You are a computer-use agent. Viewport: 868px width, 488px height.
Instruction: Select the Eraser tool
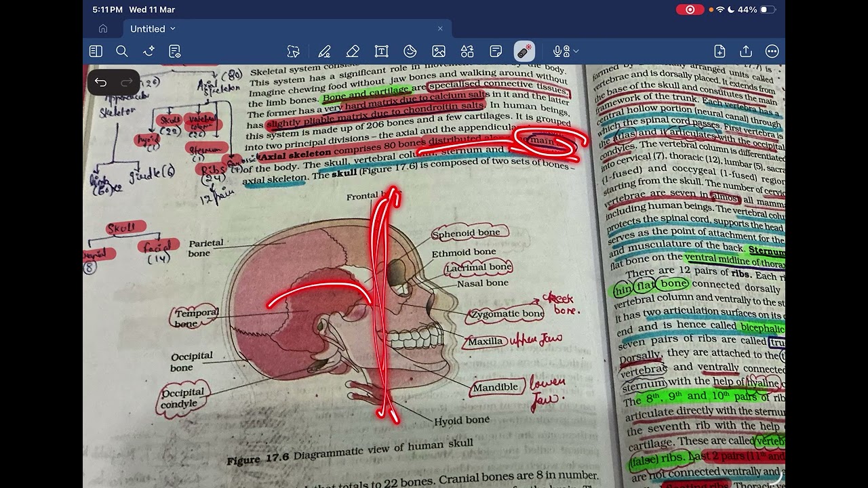coord(353,52)
